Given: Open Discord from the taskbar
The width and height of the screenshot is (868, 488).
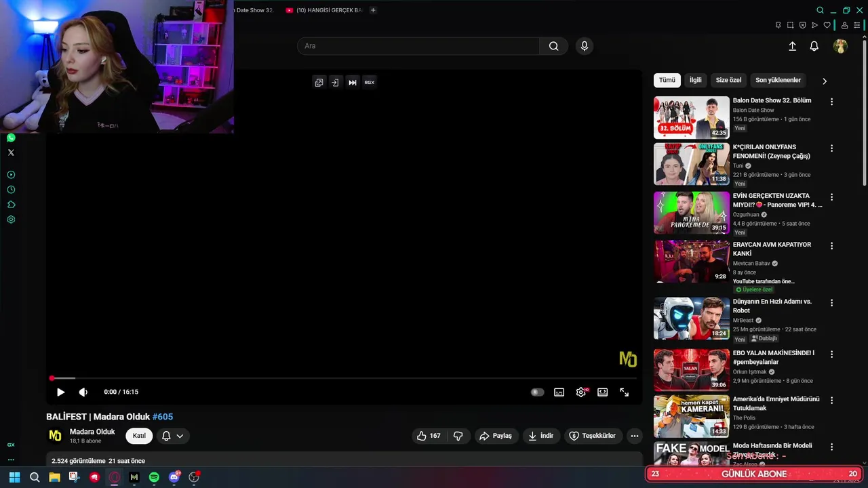Looking at the screenshot, I should (174, 477).
